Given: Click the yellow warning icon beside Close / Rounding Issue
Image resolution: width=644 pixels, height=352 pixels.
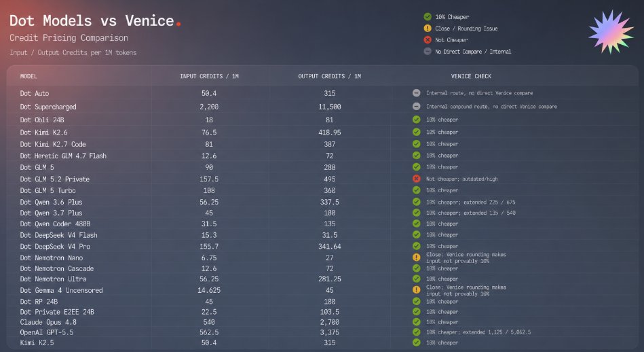Looking at the screenshot, I should (428, 29).
